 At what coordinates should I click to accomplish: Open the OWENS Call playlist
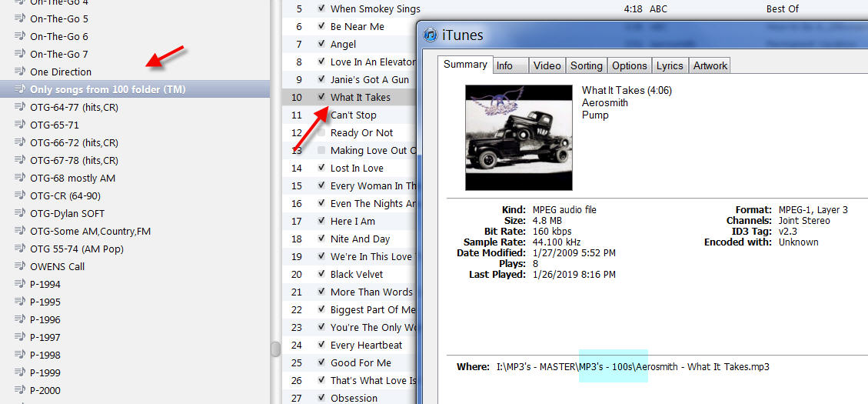(x=58, y=266)
